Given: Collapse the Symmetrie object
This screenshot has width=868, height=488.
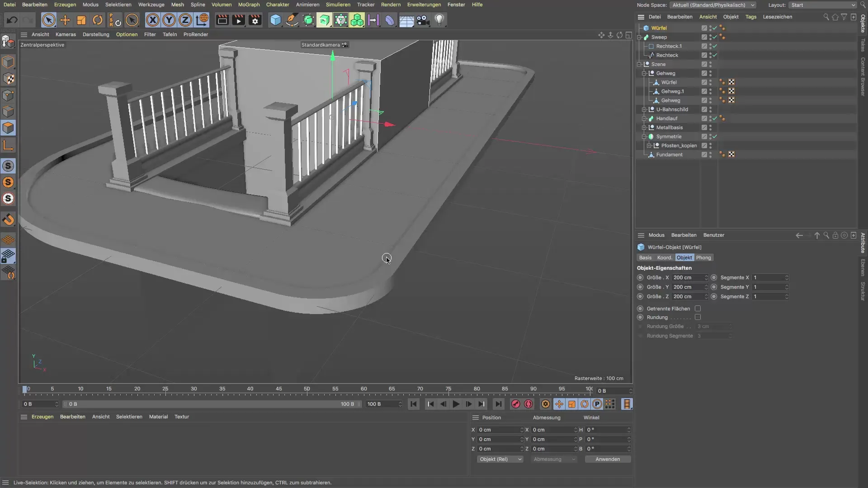Looking at the screenshot, I should [644, 136].
